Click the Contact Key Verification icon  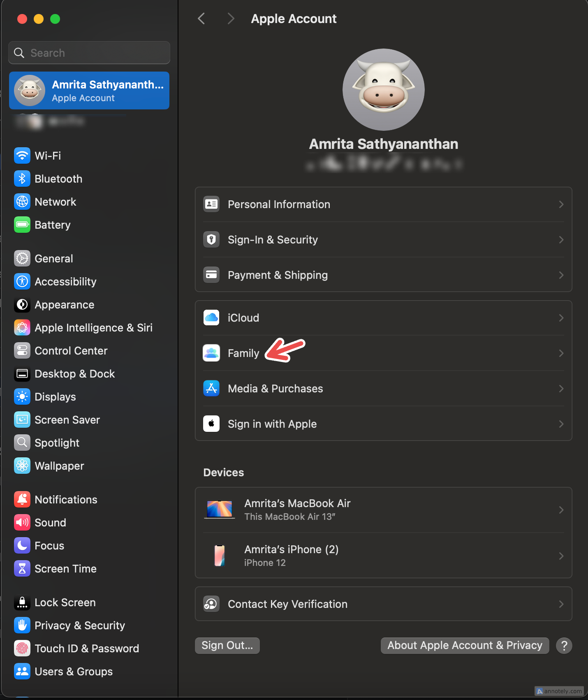pyautogui.click(x=211, y=604)
